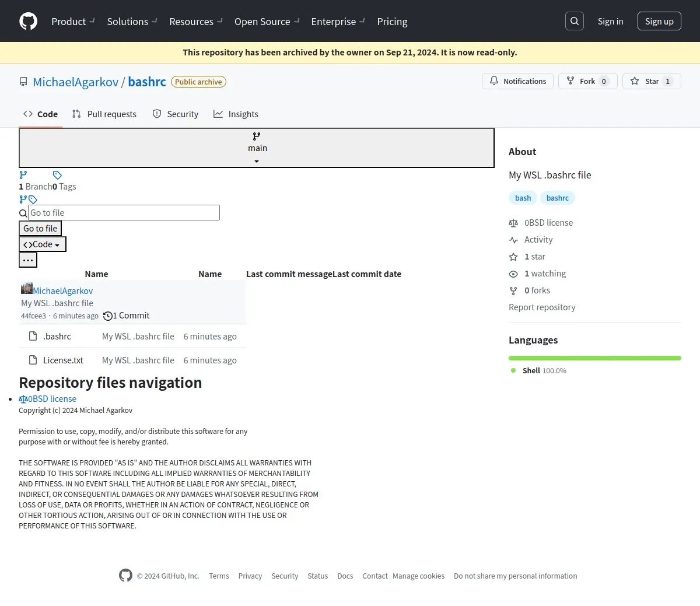Click Shell 100.0% language entry
Viewport: 700px width, 606px height.
point(538,370)
